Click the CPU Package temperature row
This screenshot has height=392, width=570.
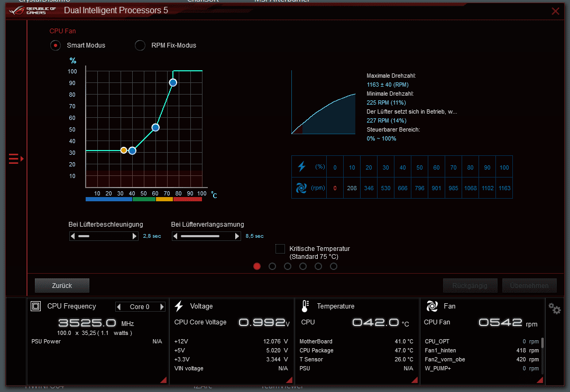(x=356, y=350)
